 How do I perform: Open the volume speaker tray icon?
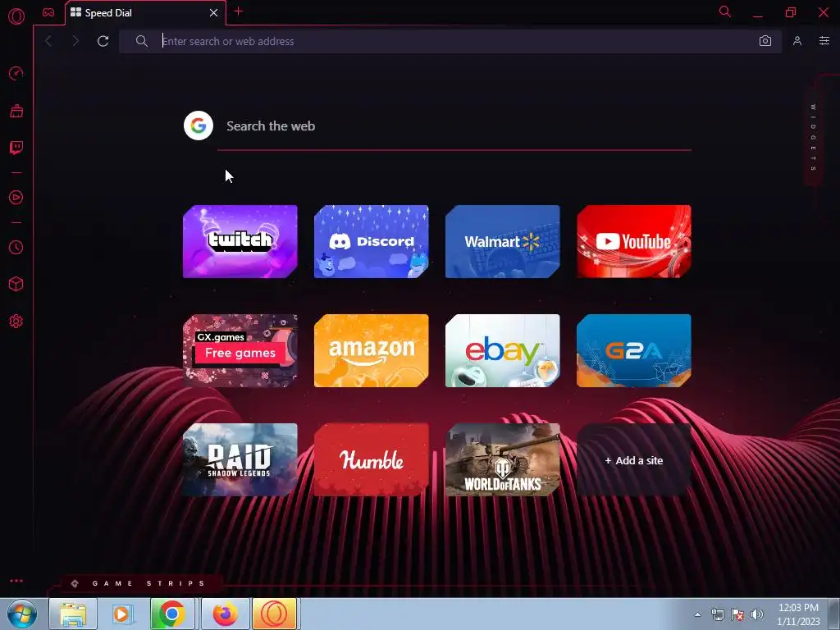[x=757, y=615]
